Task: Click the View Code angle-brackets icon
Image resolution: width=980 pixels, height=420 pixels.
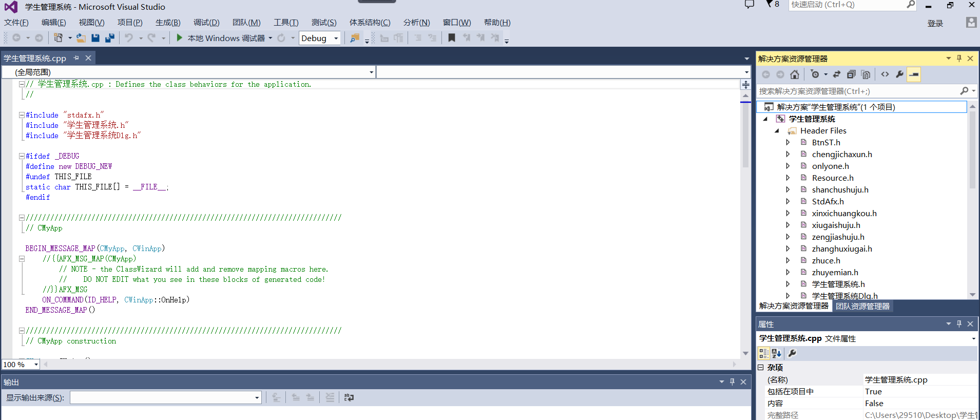Action: [x=885, y=74]
